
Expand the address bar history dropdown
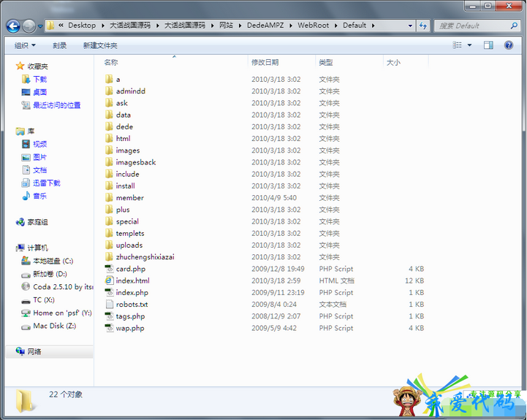click(x=410, y=26)
